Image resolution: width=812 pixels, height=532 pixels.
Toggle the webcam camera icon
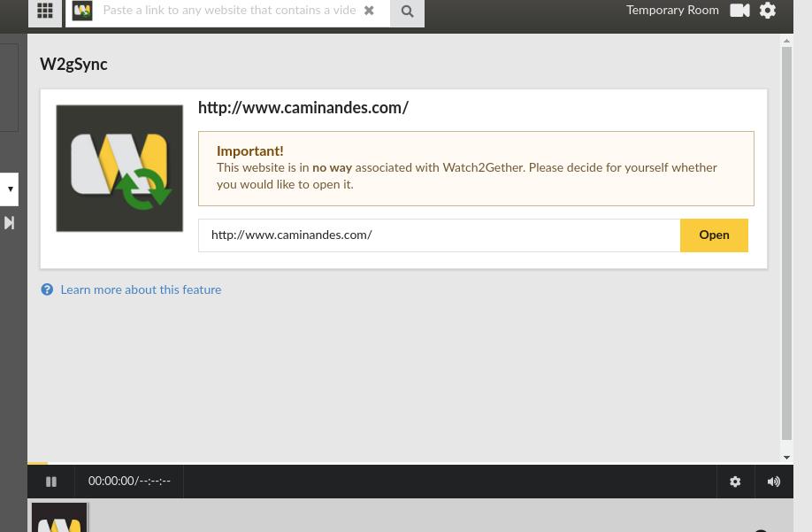(739, 11)
